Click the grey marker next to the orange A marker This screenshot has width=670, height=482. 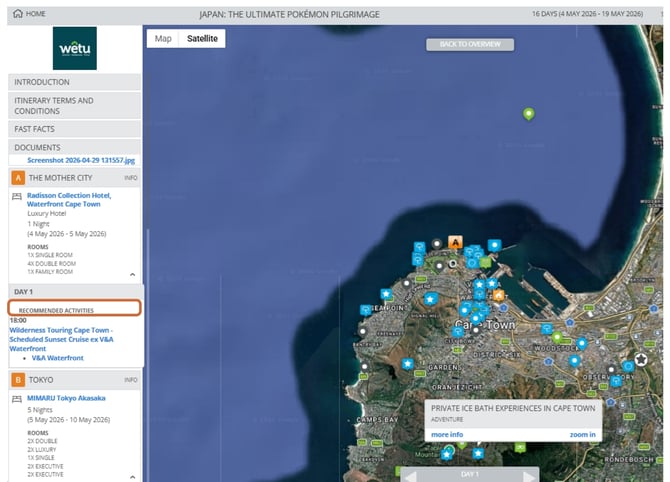[437, 244]
